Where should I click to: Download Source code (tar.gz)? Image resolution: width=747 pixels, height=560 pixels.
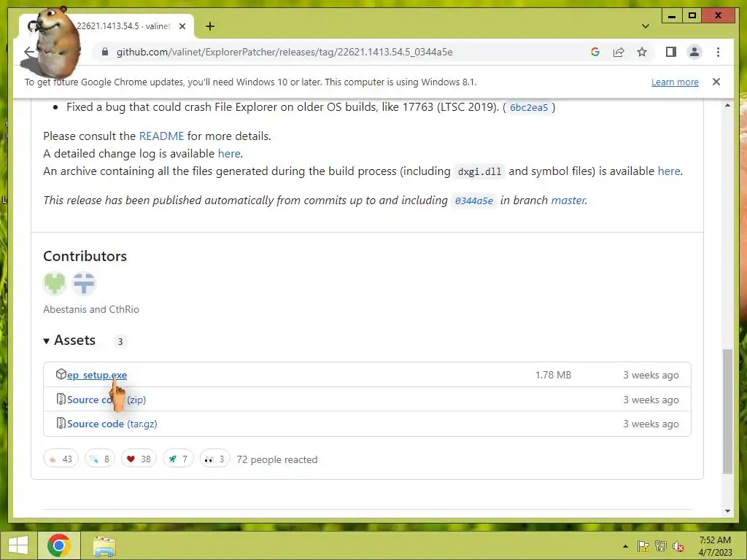[112, 424]
